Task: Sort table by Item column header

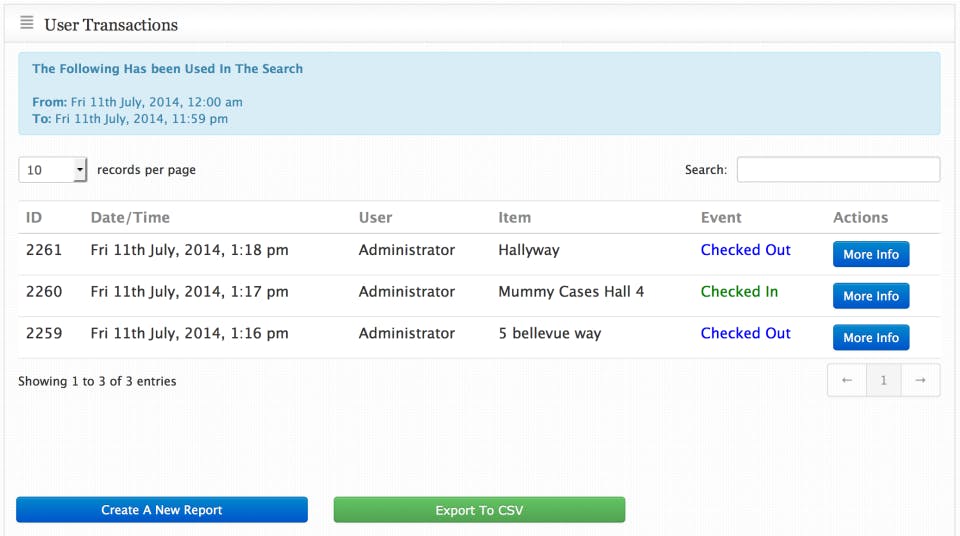Action: pos(514,217)
